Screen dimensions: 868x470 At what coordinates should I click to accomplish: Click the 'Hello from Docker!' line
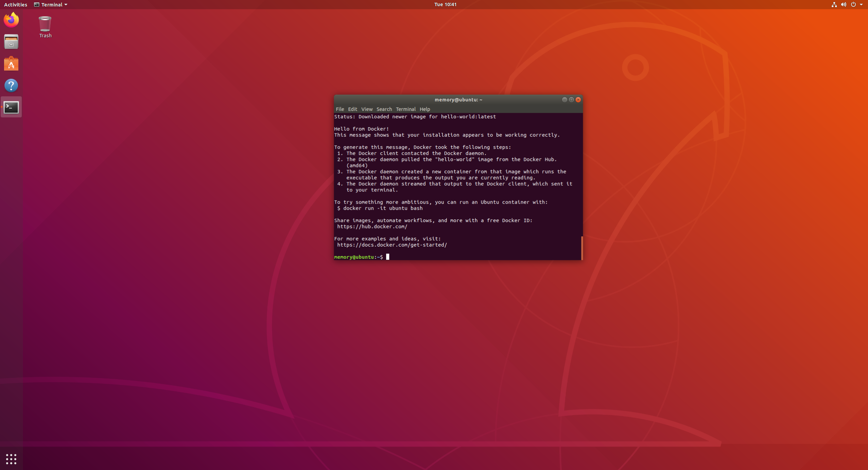[362, 129]
